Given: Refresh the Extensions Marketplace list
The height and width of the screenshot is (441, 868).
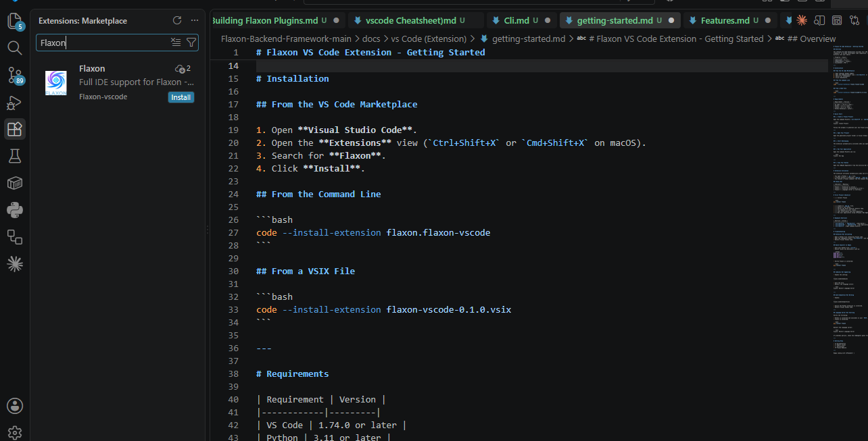Looking at the screenshot, I should coord(177,20).
